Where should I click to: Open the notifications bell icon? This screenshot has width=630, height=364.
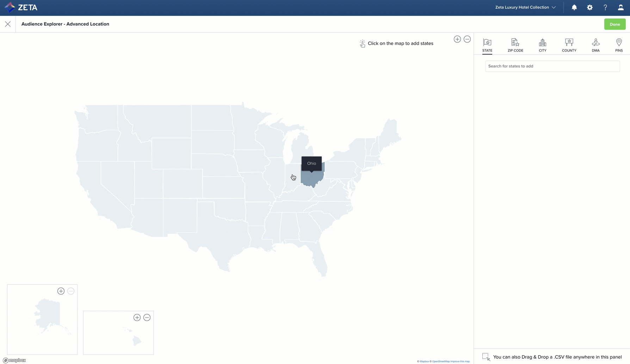(574, 7)
